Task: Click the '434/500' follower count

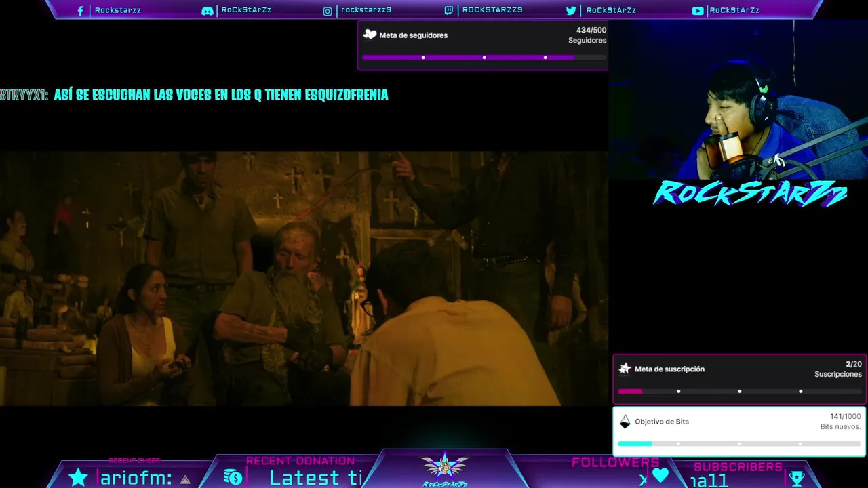Action: click(x=591, y=30)
